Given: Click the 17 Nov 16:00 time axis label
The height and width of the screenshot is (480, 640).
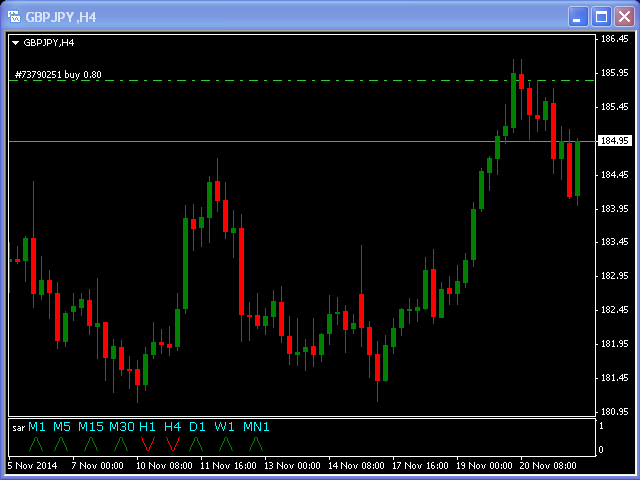Looking at the screenshot, I should pos(420,466).
